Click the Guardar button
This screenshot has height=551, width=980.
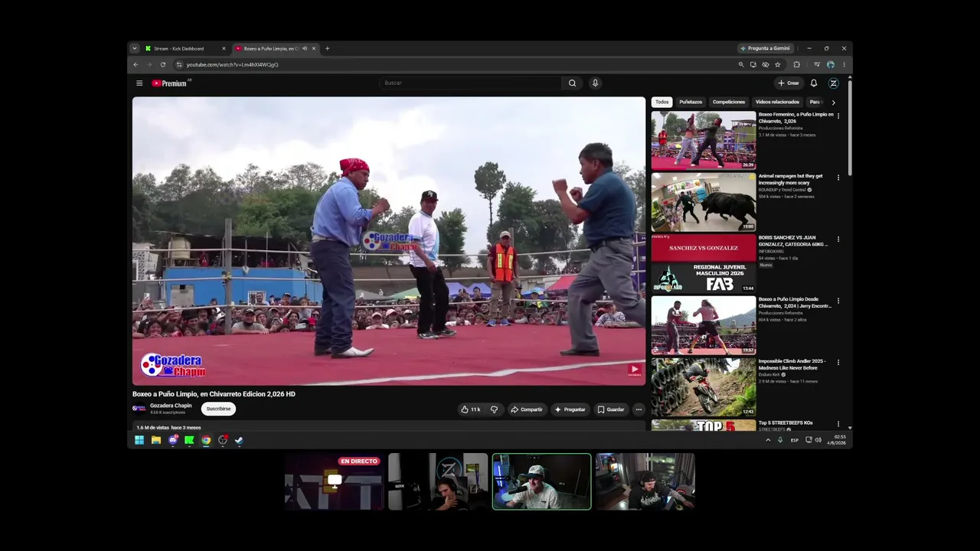point(611,409)
